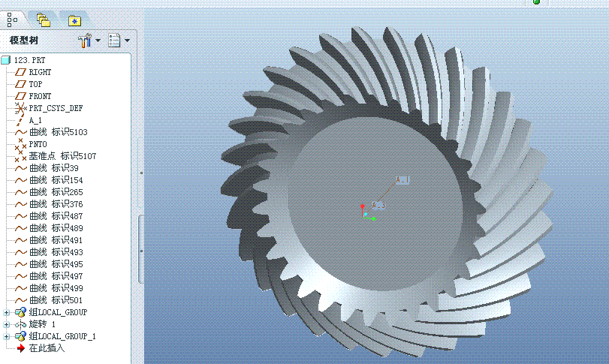The image size is (609, 364).
Task: Open the model tree Settings tool icon
Action: coord(85,41)
